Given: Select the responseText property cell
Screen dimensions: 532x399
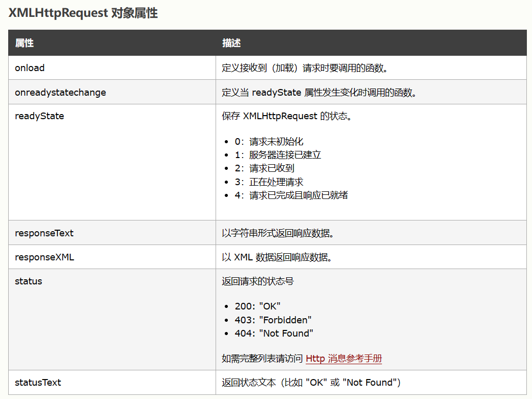Looking at the screenshot, I should pos(112,233).
